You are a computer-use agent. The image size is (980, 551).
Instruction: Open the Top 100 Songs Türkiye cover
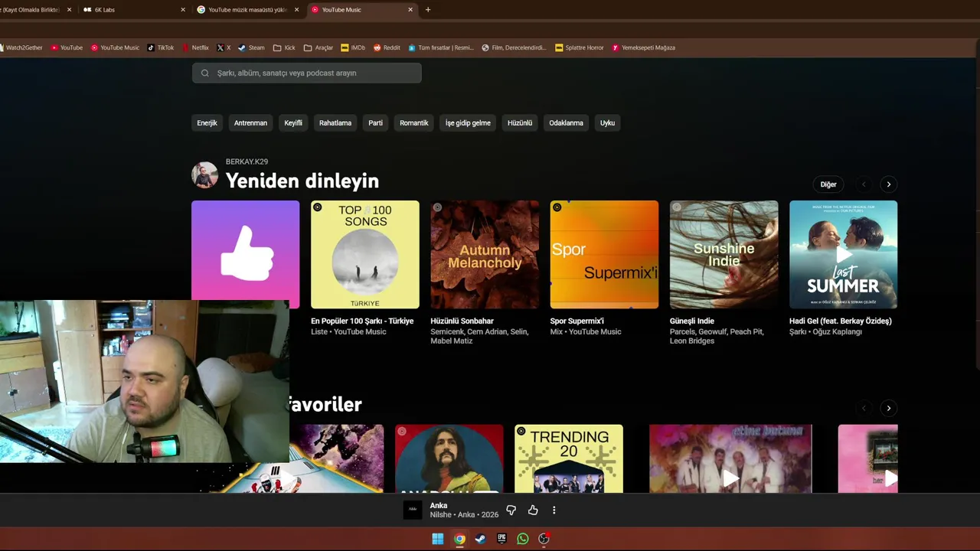365,254
